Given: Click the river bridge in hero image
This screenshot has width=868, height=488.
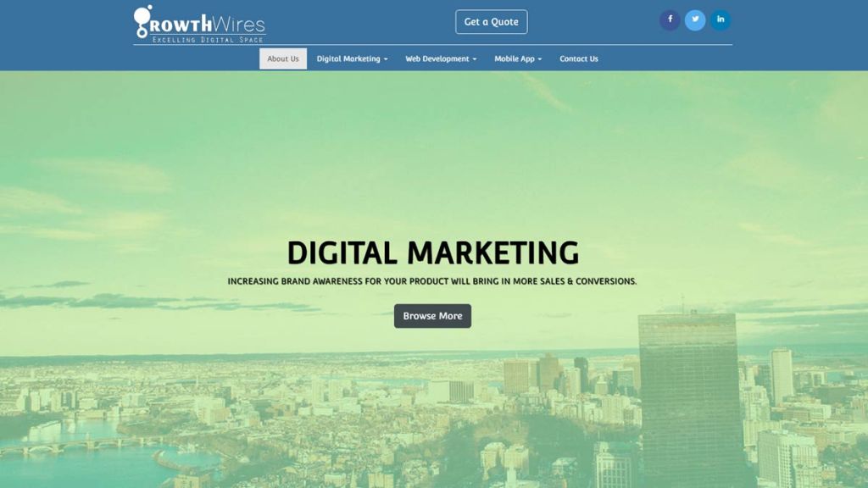Looking at the screenshot, I should 83,444.
